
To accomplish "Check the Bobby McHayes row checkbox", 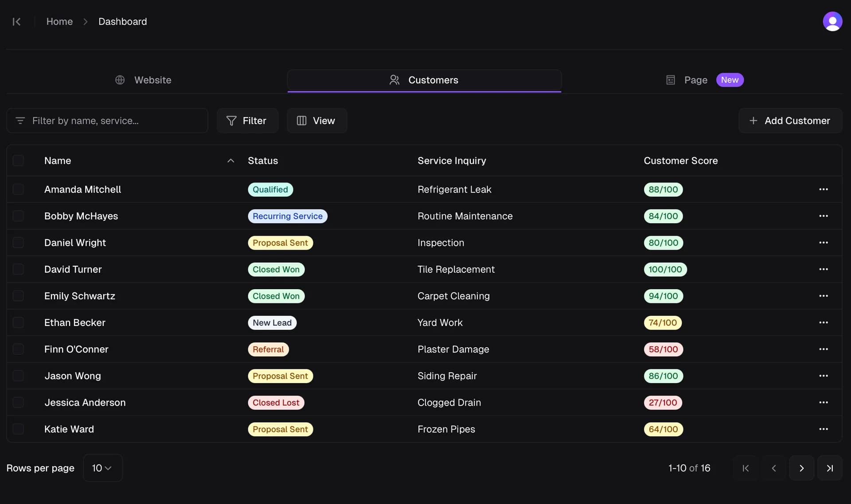I will (x=18, y=216).
